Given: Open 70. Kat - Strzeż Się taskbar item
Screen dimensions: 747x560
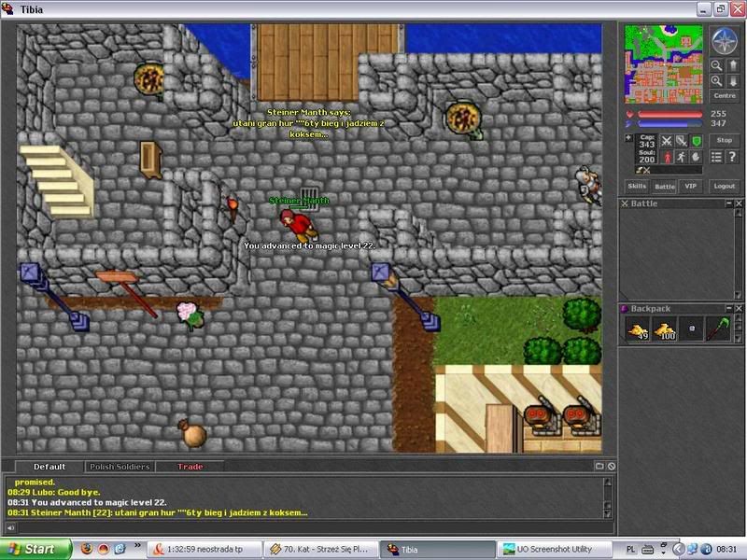Looking at the screenshot, I should tap(321, 549).
